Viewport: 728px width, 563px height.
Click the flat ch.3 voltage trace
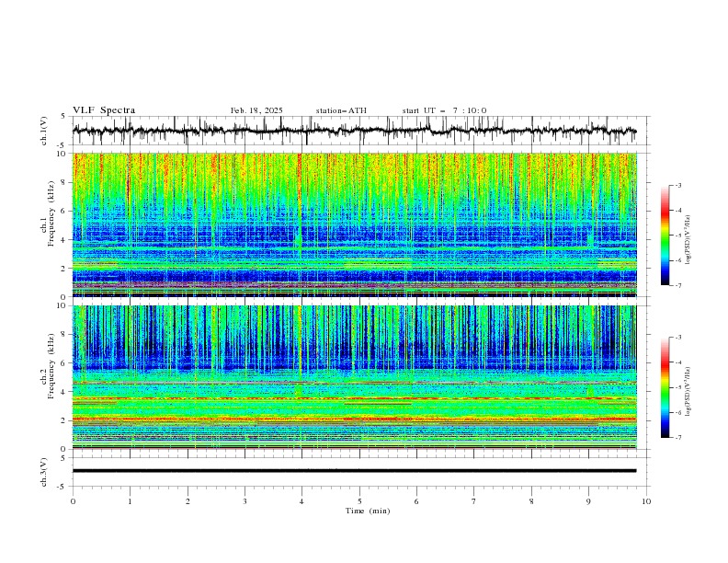coord(354,471)
